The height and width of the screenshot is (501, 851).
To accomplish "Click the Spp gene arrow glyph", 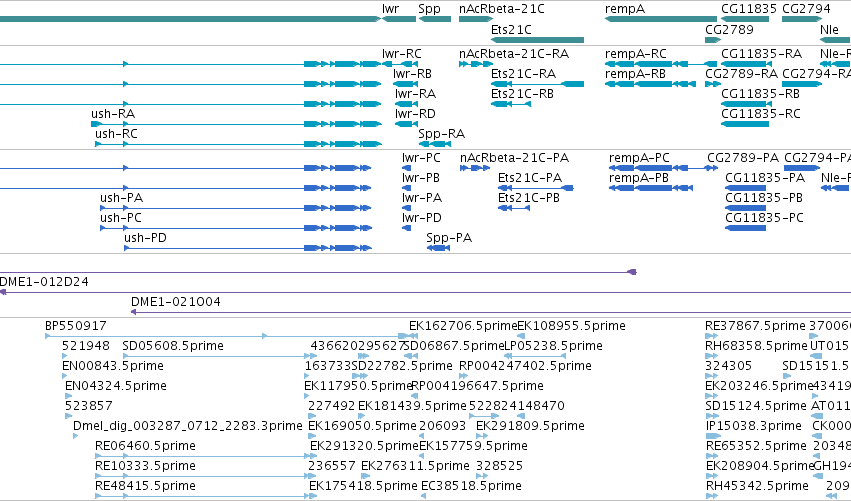I will (435, 19).
